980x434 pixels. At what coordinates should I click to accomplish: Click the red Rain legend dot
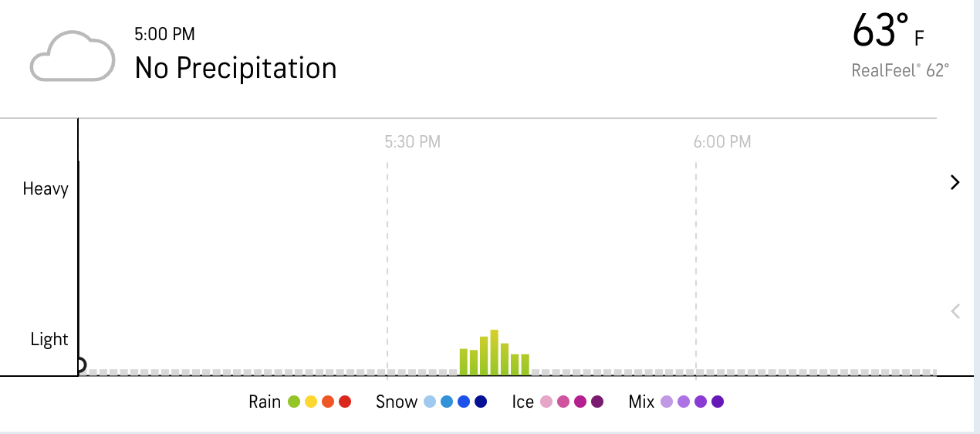(x=345, y=402)
